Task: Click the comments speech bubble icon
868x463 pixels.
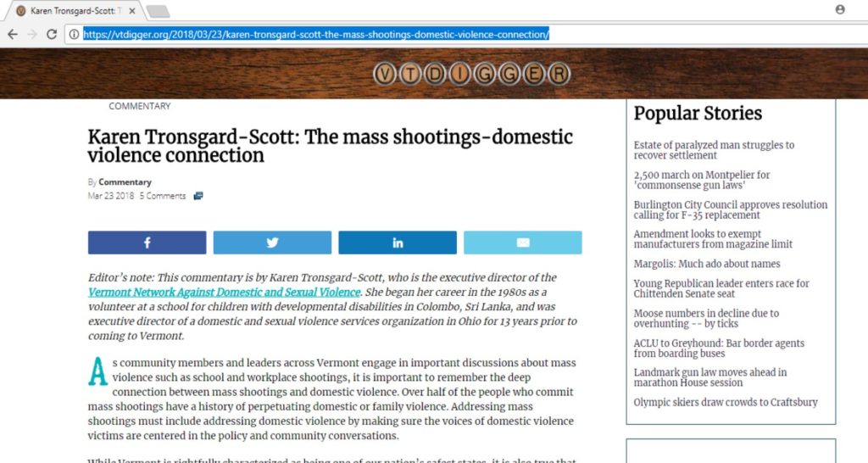Action: (x=198, y=196)
